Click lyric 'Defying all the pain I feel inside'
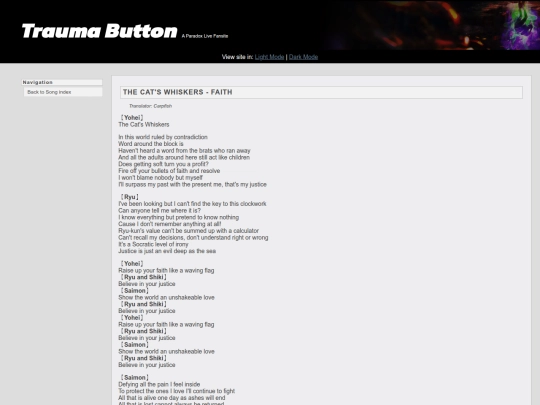 [x=159, y=384]
